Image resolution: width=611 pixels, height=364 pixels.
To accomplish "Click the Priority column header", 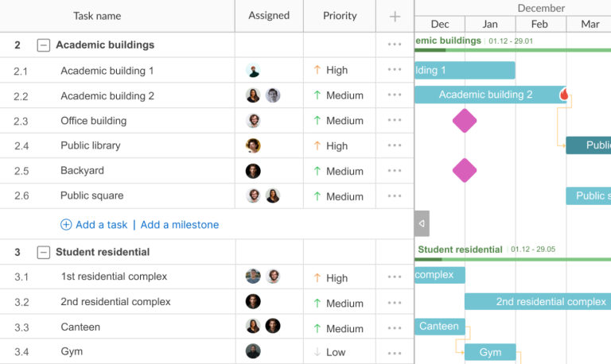I will tap(340, 16).
